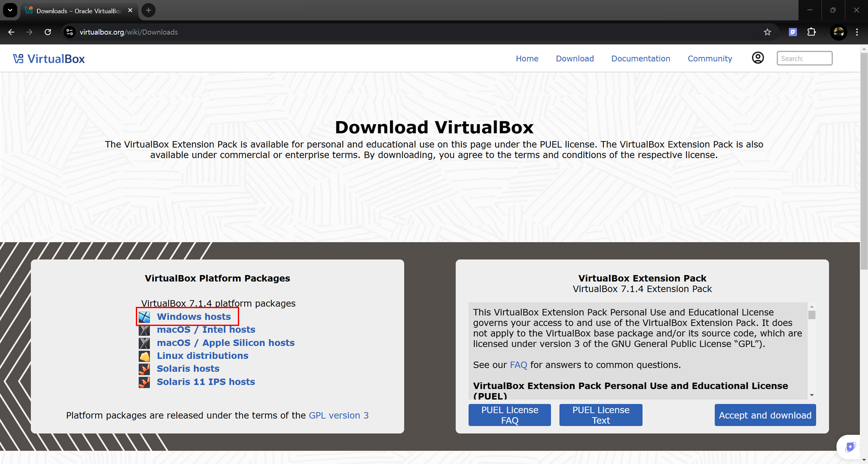This screenshot has width=868, height=464.
Task: Click the page scrollbar down arrow
Action: tap(864, 460)
